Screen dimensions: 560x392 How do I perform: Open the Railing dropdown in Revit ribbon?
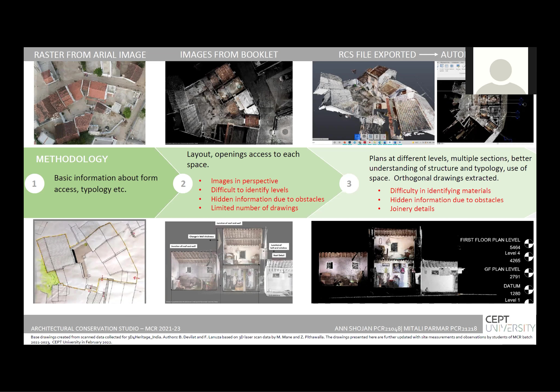tap(458, 70)
